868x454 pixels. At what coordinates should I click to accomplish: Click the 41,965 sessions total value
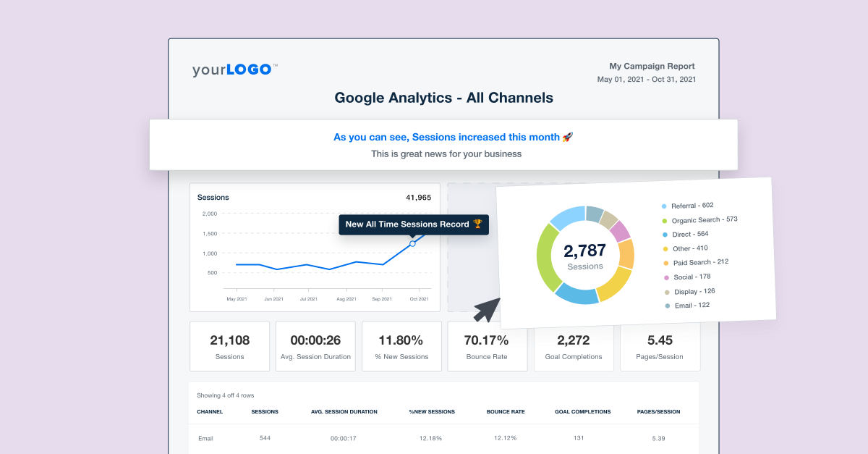coord(418,197)
